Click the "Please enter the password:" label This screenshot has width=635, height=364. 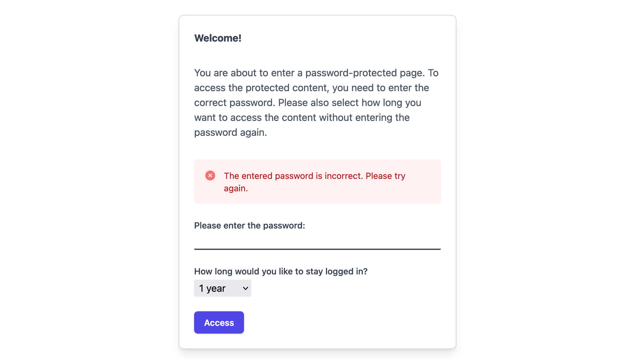249,225
